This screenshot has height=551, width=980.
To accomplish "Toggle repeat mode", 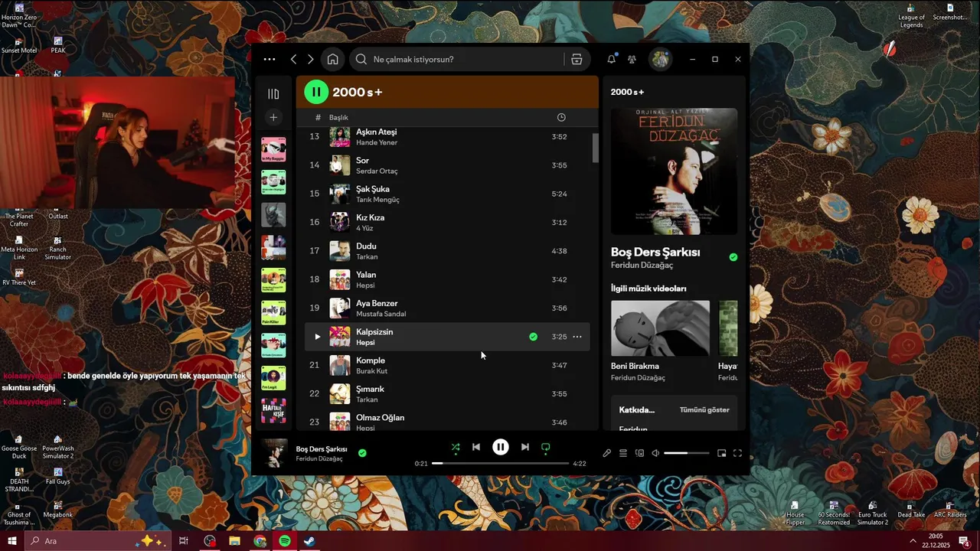I will tap(546, 447).
